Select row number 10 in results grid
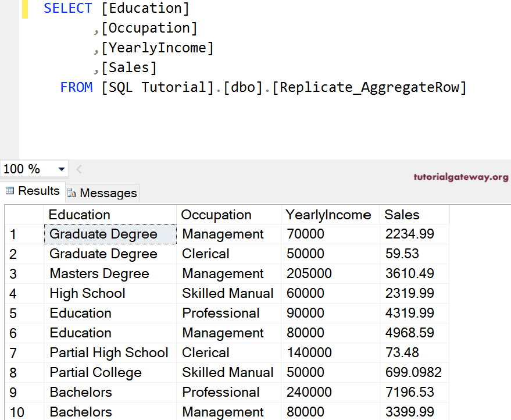This screenshot has width=511, height=420. 22,412
